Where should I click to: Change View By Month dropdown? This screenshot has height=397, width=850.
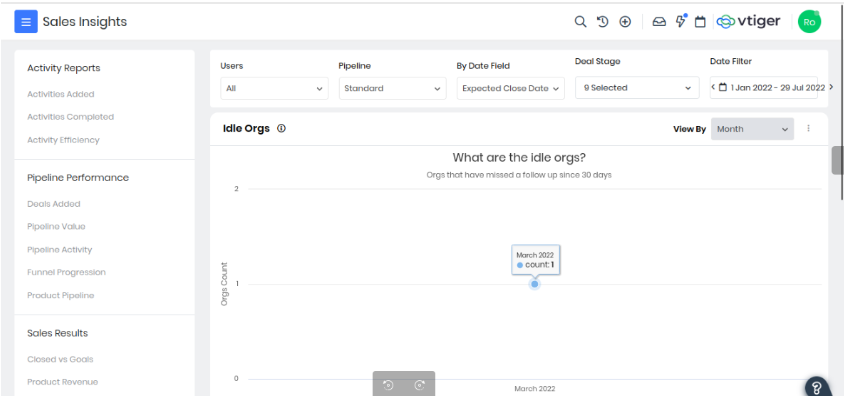click(752, 129)
